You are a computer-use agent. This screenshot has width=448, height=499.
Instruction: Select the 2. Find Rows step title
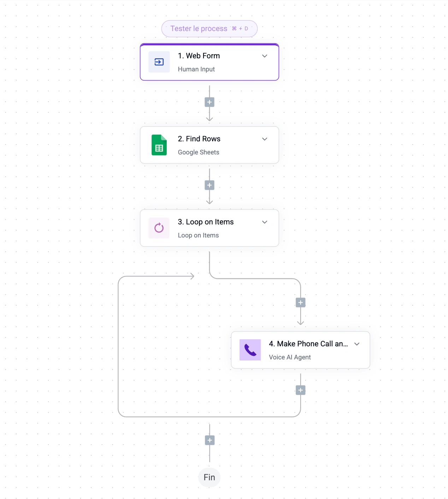click(x=199, y=139)
